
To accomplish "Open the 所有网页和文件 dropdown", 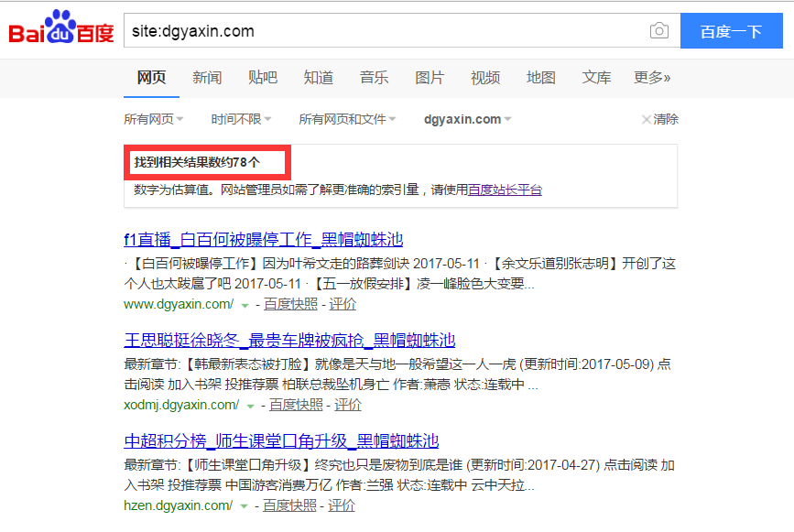I will coord(347,119).
